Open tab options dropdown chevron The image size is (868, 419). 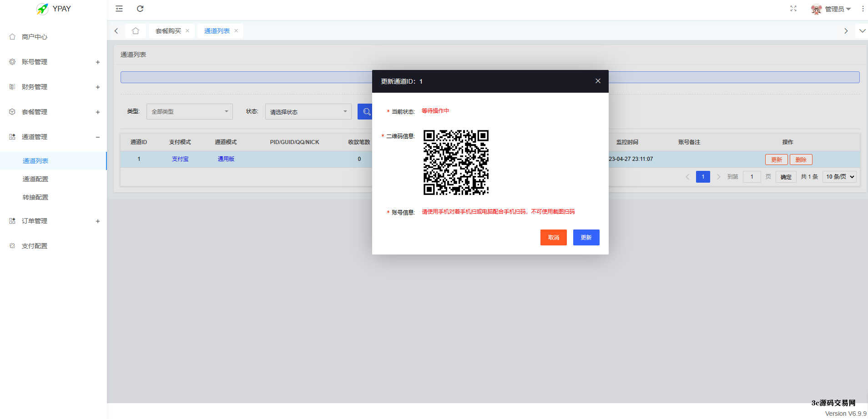(x=862, y=31)
